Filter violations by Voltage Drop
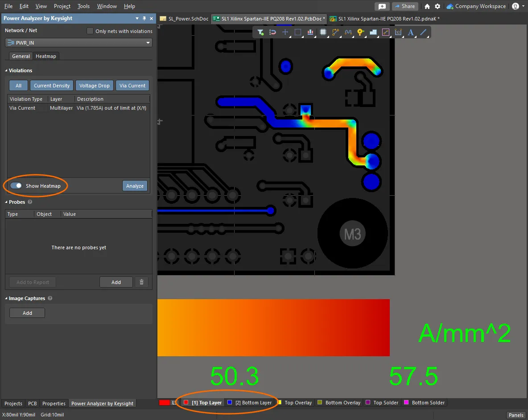Screen dimensions: 528x420 [94, 86]
